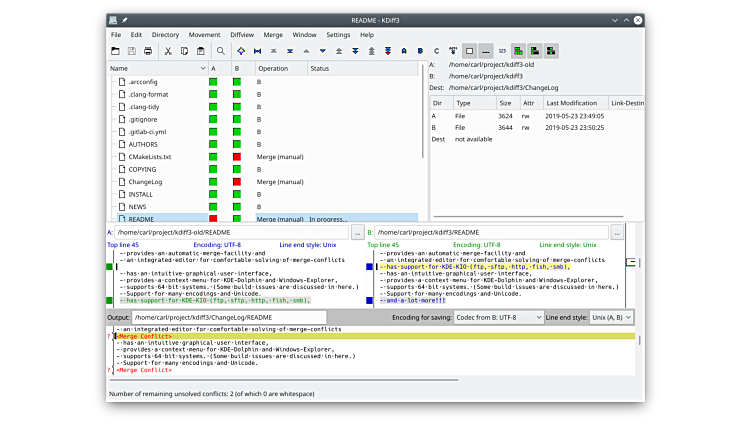The width and height of the screenshot is (752, 423).
Task: Click the Cut scissors icon
Action: coord(168,50)
